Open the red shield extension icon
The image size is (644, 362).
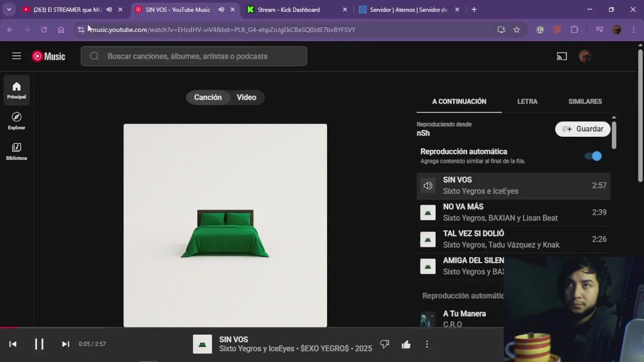pyautogui.click(x=557, y=30)
